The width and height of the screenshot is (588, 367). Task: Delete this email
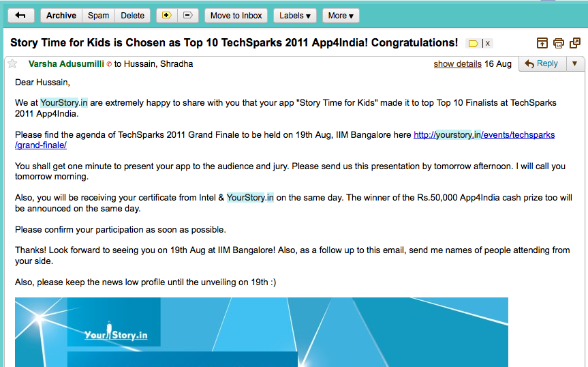(x=132, y=16)
